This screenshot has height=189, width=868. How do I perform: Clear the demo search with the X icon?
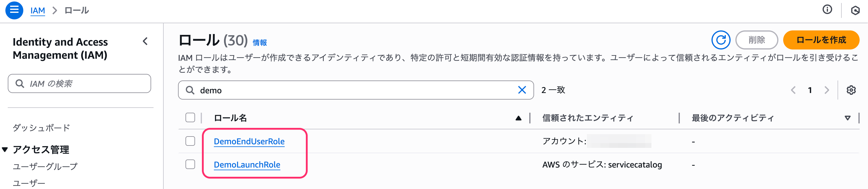click(522, 90)
